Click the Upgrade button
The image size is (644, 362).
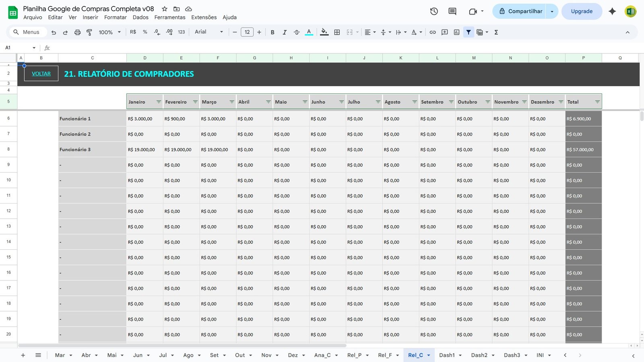[x=582, y=11]
